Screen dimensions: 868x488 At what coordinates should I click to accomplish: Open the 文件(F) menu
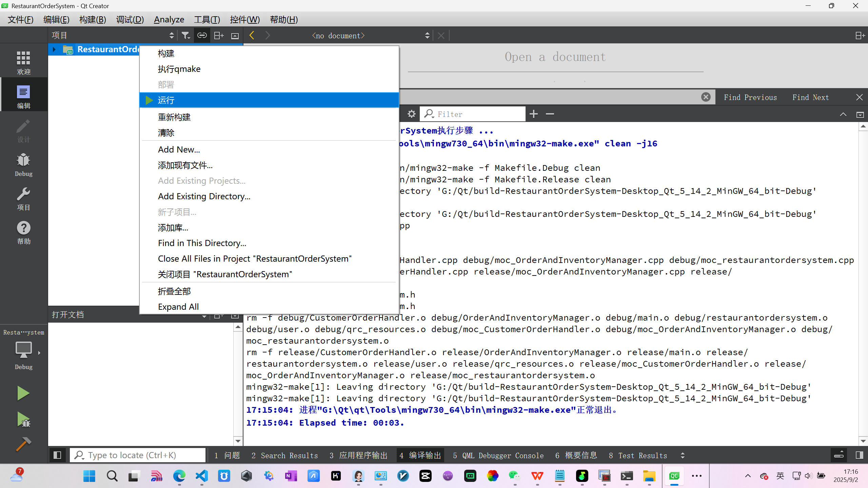tap(21, 20)
